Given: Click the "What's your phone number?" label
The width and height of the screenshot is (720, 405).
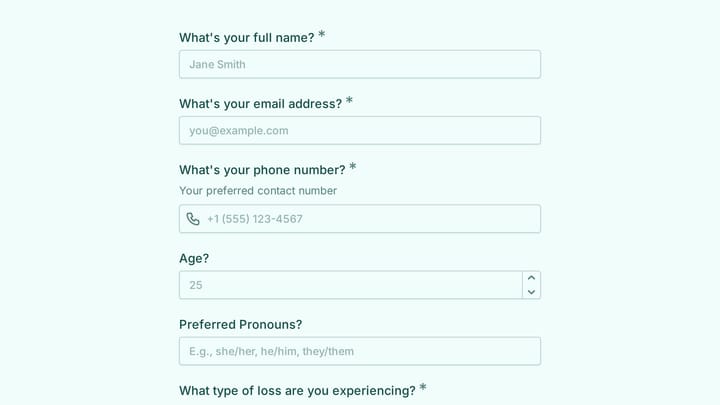Looking at the screenshot, I should (262, 170).
